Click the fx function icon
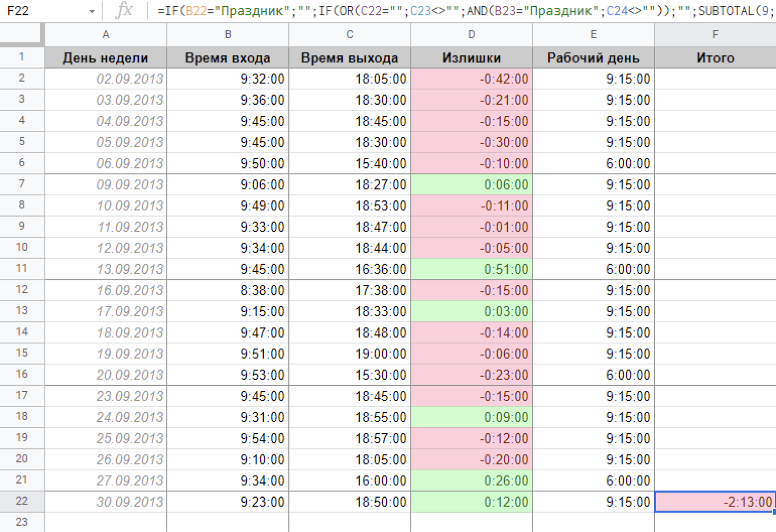This screenshot has height=532, width=776. tap(124, 10)
